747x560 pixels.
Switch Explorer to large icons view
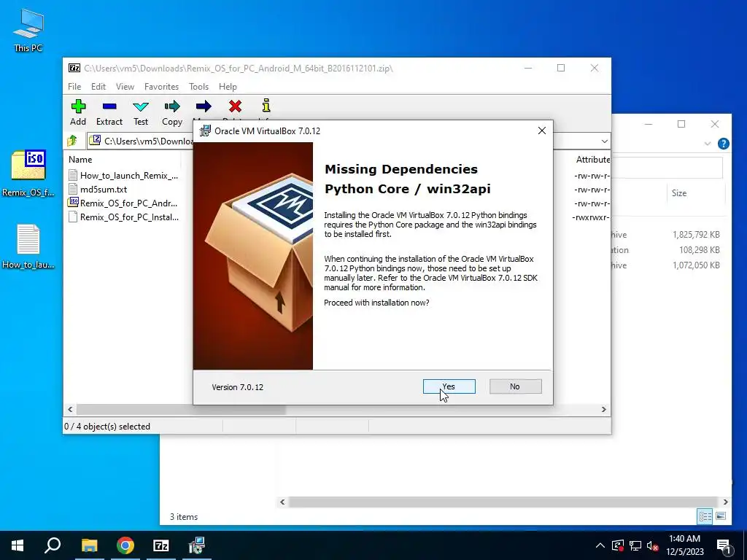pyautogui.click(x=721, y=516)
